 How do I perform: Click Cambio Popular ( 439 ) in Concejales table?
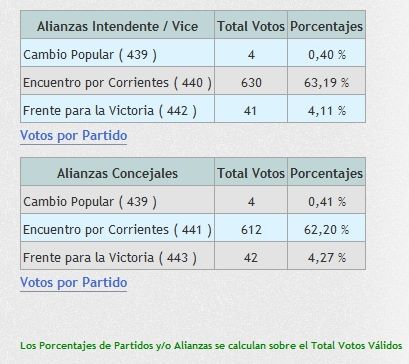[90, 202]
